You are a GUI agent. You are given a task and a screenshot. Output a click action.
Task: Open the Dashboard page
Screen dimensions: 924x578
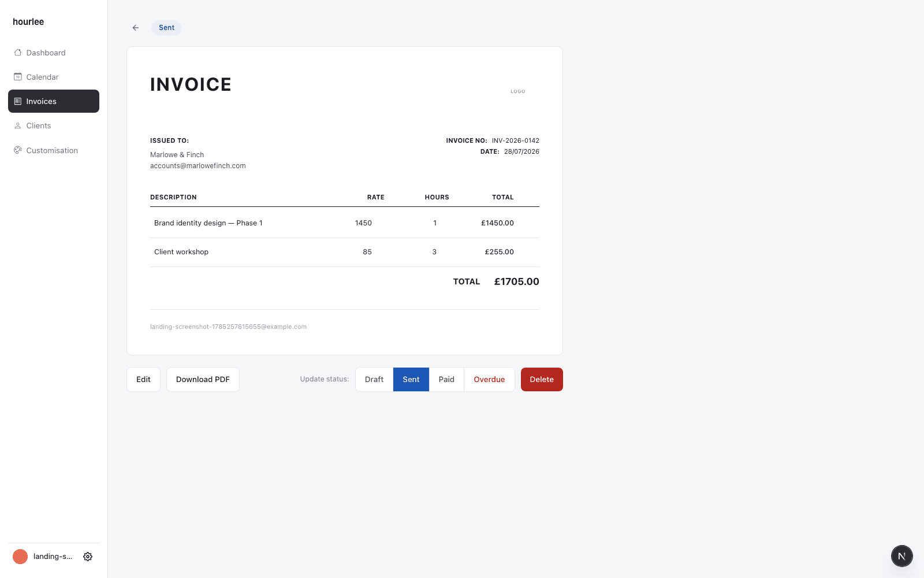click(x=54, y=53)
